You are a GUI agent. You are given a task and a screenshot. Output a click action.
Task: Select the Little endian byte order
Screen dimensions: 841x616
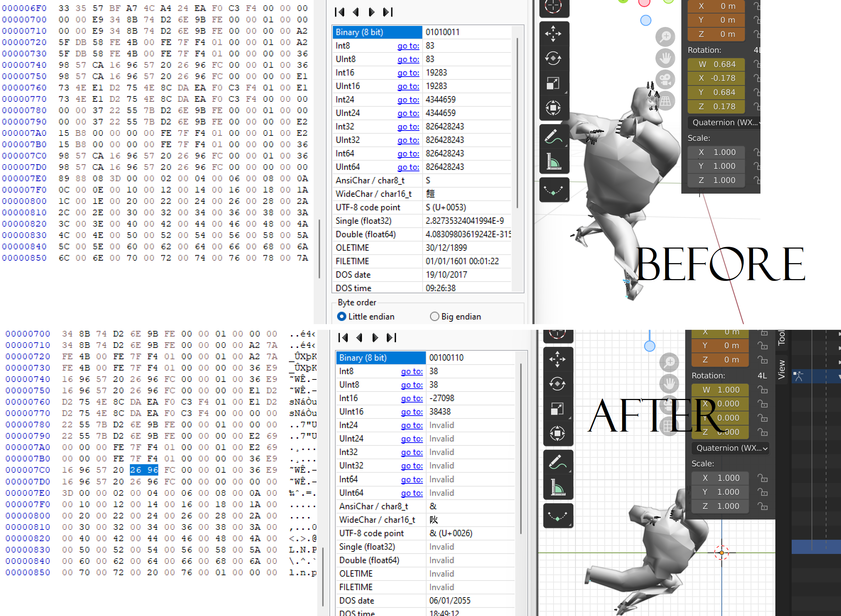[341, 317]
